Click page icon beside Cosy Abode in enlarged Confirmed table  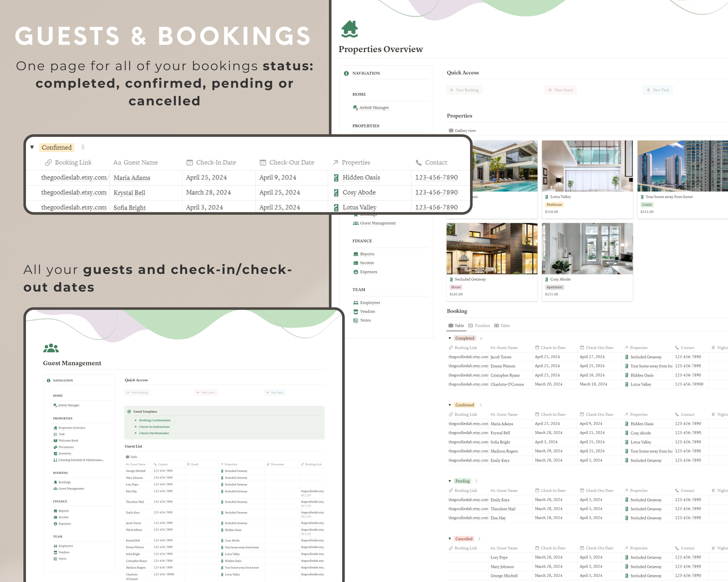coord(336,193)
